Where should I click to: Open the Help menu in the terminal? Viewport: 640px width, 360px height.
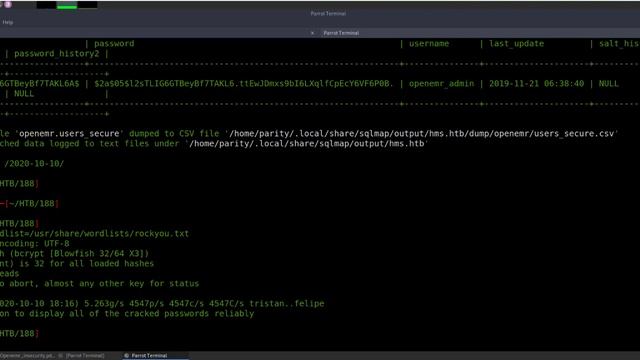[x=8, y=22]
